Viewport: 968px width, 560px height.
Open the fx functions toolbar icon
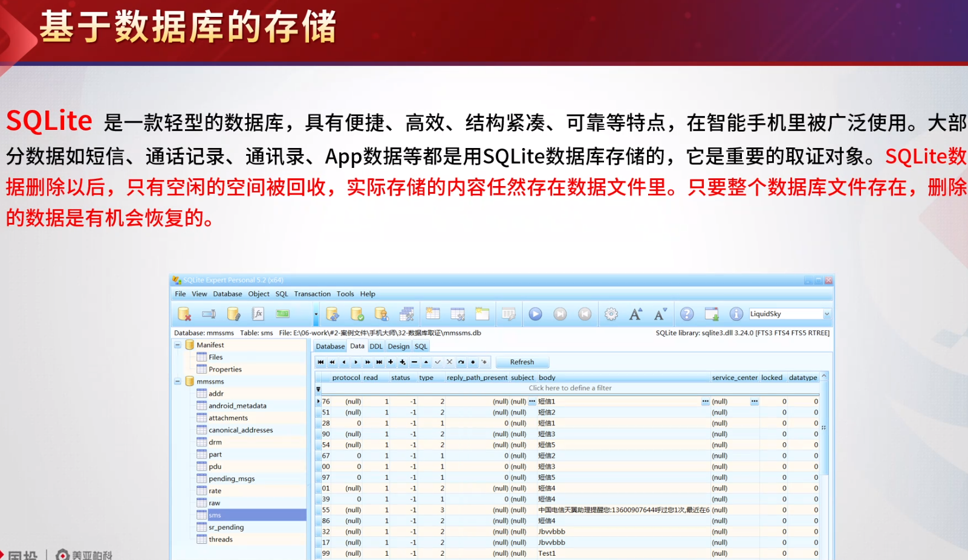[258, 314]
